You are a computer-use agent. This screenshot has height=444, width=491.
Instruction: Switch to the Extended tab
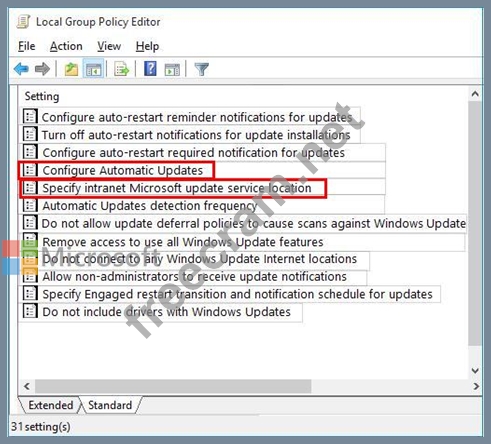(x=51, y=405)
